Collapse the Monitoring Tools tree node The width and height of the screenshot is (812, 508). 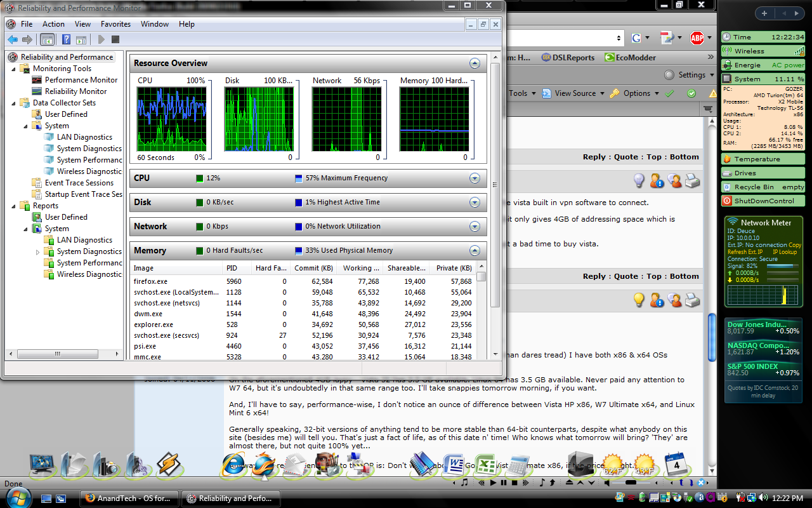click(15, 69)
